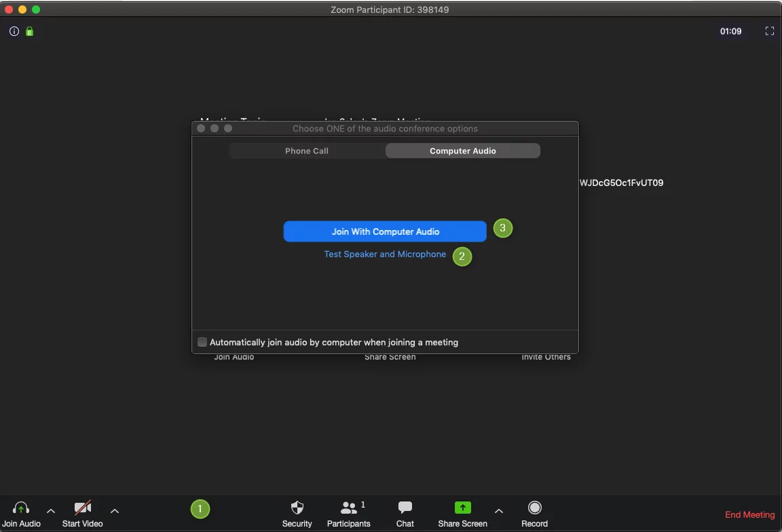Enable automatically join audio by computer checkbox
This screenshot has height=532, width=782.
202,342
